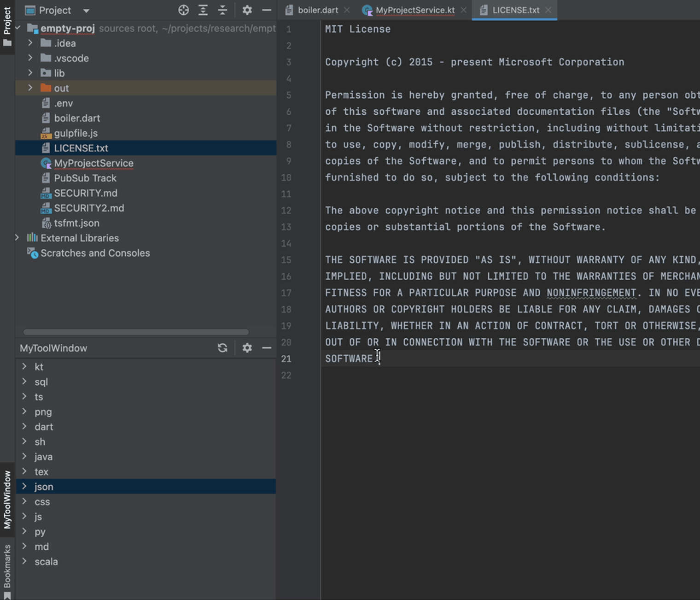The image size is (700, 600).
Task: Expand the kt group in MyToolWindow
Action: [24, 366]
